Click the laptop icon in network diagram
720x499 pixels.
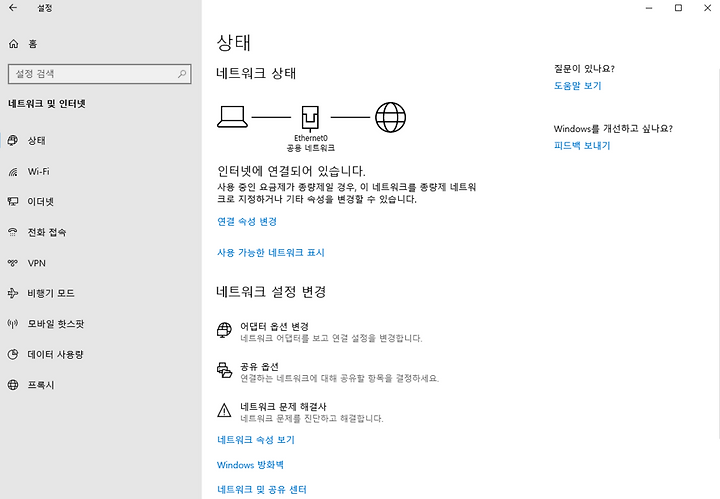(x=232, y=117)
